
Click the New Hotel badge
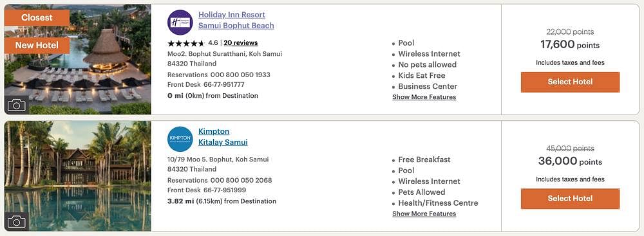pyautogui.click(x=37, y=46)
